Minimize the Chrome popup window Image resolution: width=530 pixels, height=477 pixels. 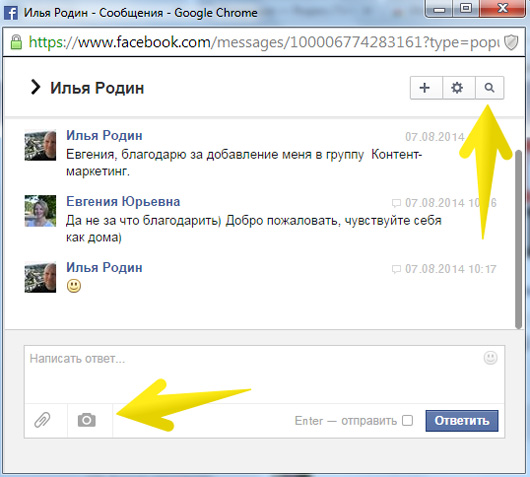(439, 9)
